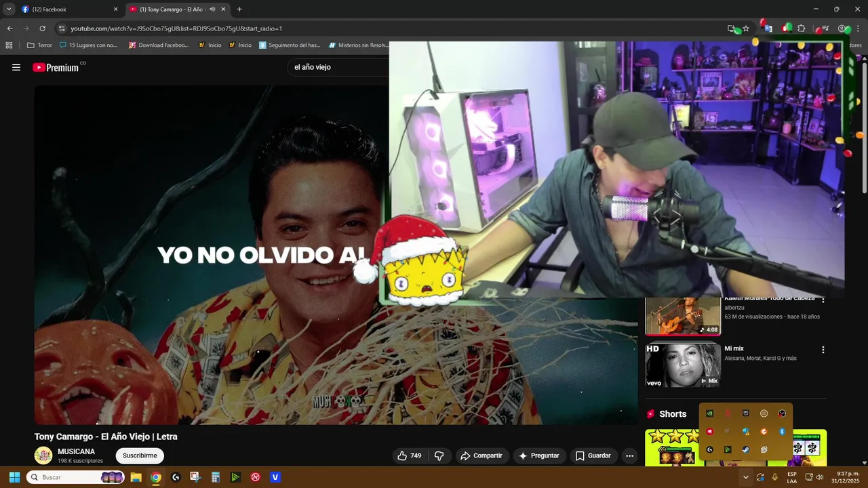This screenshot has width=868, height=488.
Task: Mute the Tony Camargo tab audio
Action: coord(212,9)
